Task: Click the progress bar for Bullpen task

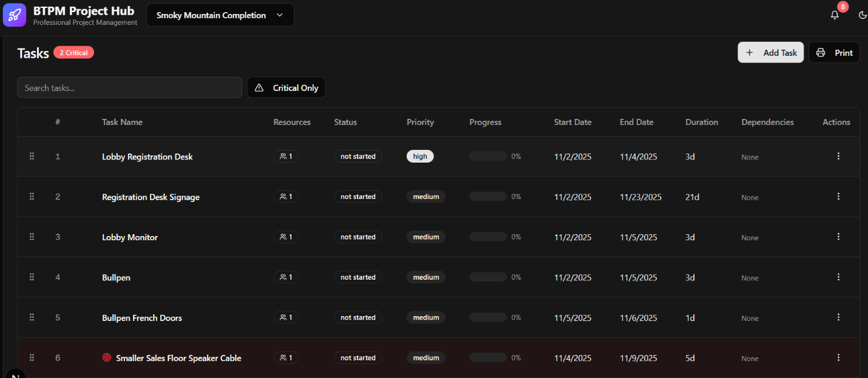Action: tap(488, 277)
